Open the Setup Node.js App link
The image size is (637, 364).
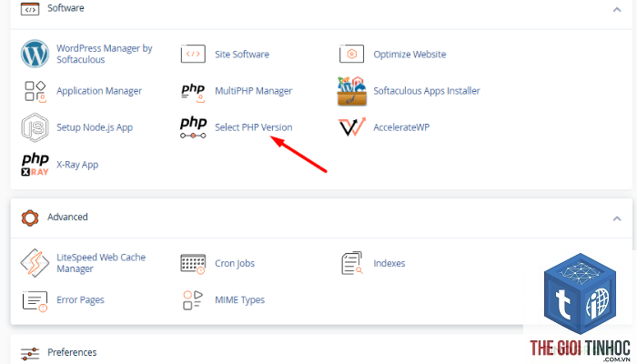point(95,127)
